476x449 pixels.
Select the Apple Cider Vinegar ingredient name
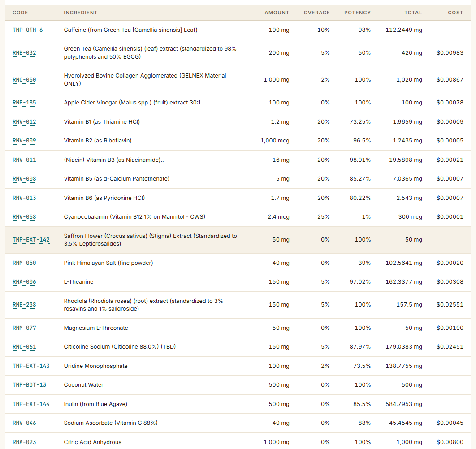click(132, 103)
